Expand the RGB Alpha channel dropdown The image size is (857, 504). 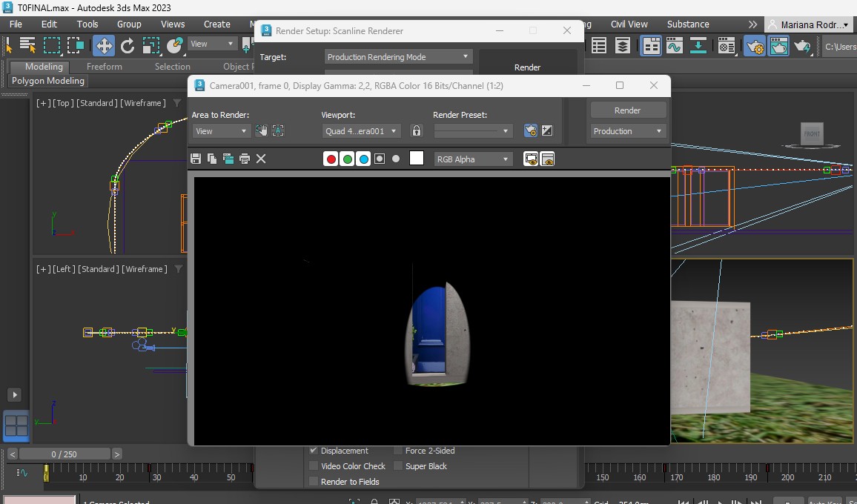[x=473, y=159]
